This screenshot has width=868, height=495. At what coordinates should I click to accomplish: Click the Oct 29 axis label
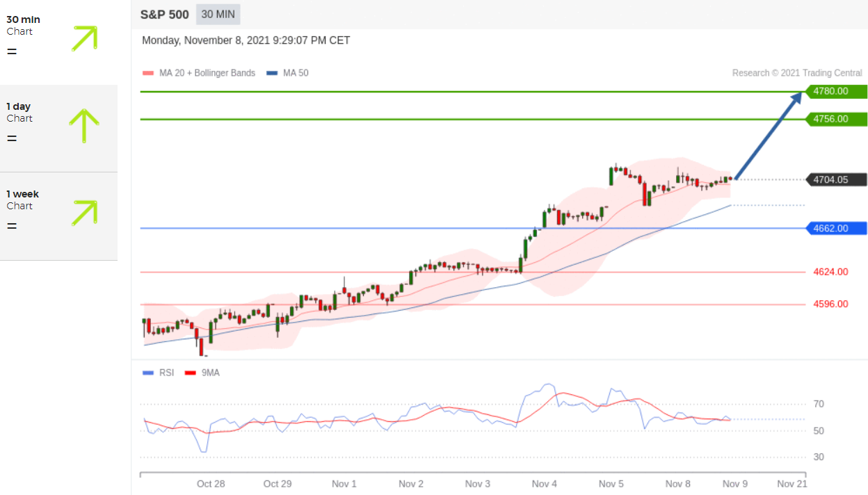click(278, 484)
